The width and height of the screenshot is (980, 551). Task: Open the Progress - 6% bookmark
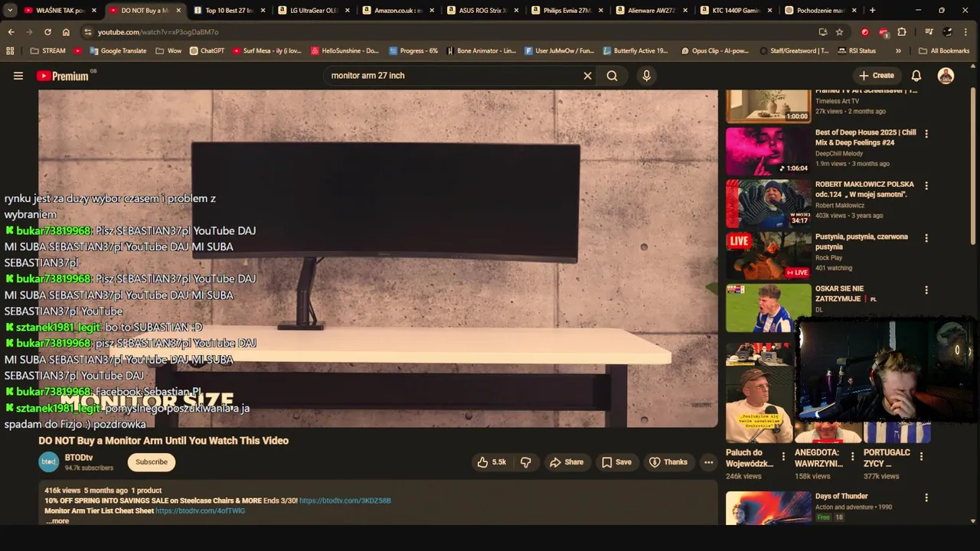point(413,51)
